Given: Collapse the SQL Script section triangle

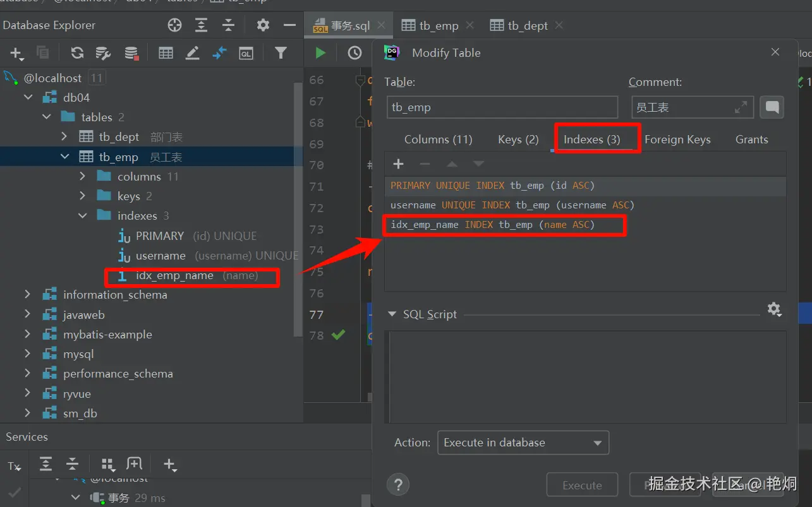Looking at the screenshot, I should coord(392,314).
